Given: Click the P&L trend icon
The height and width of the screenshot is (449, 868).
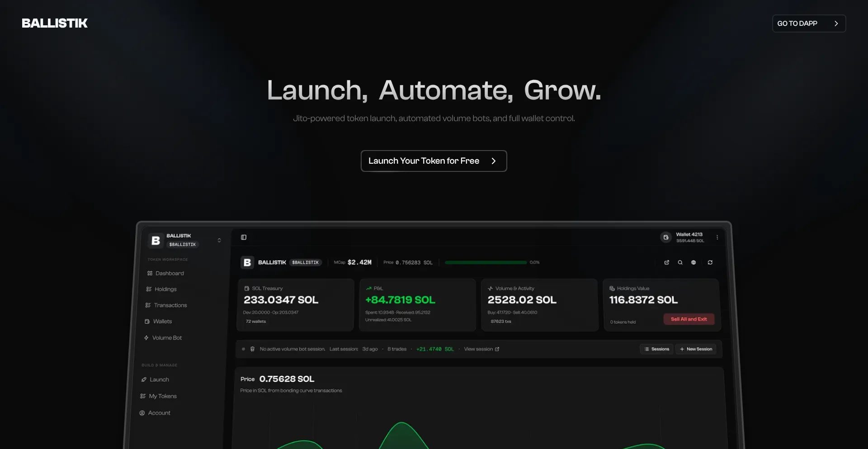Looking at the screenshot, I should [368, 288].
